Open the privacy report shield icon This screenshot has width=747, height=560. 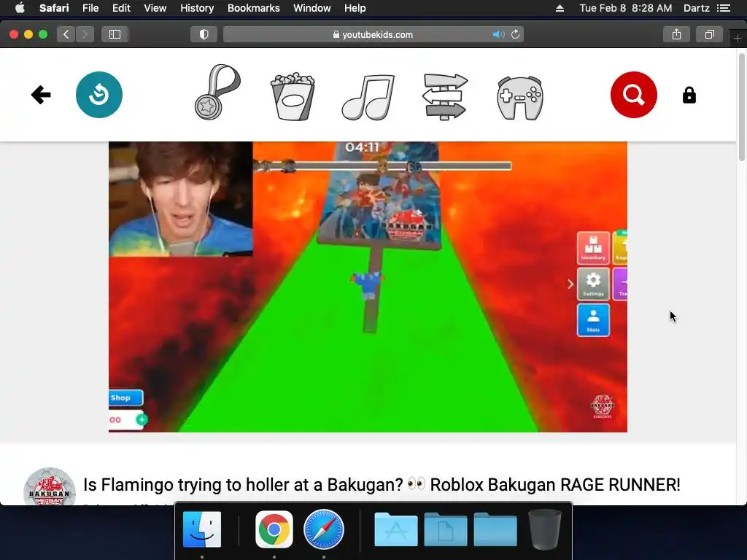coord(204,34)
